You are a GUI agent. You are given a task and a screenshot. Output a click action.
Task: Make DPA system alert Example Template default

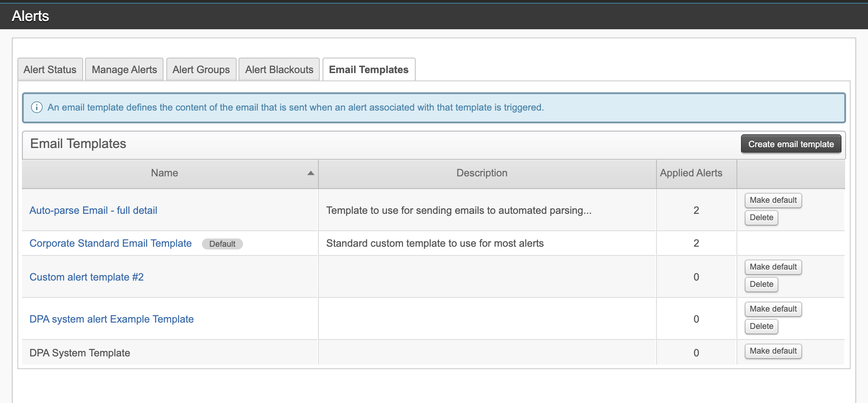tap(773, 309)
